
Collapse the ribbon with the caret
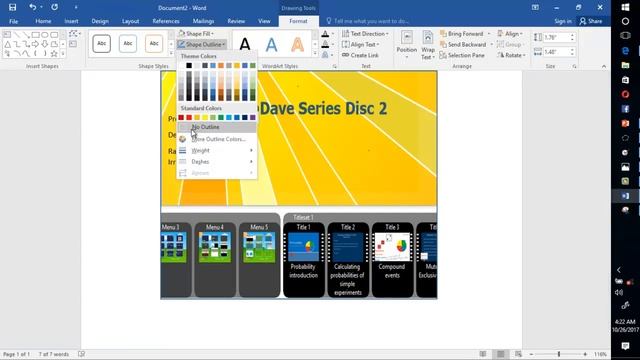604,66
